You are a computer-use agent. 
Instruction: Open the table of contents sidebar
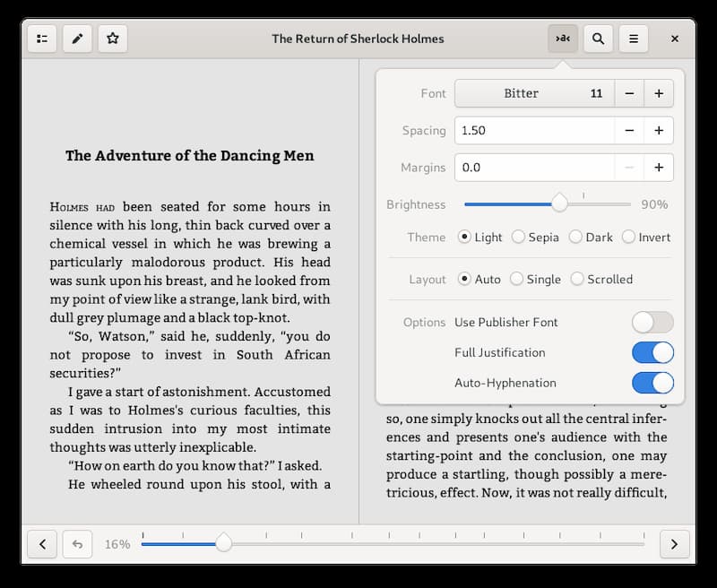pyautogui.click(x=42, y=39)
